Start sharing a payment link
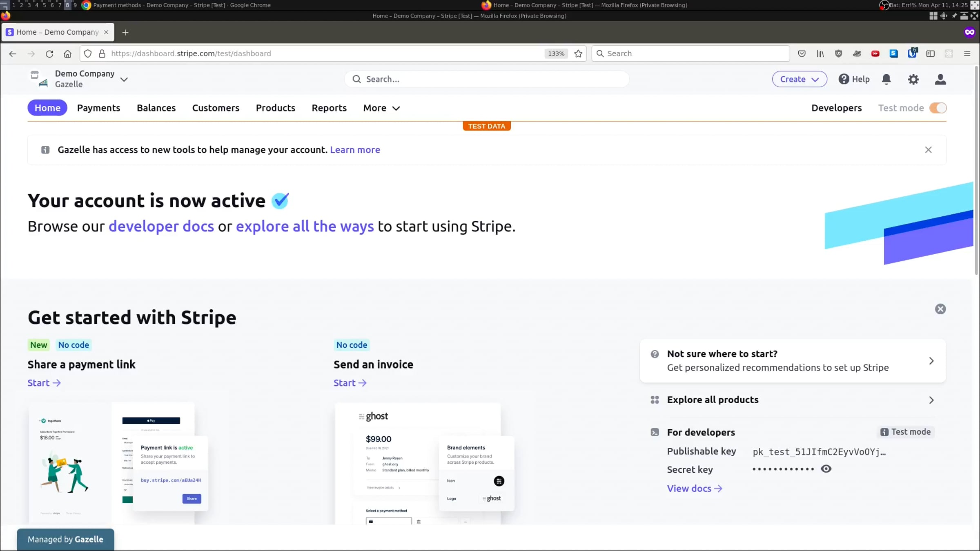Image resolution: width=980 pixels, height=551 pixels. (x=44, y=383)
